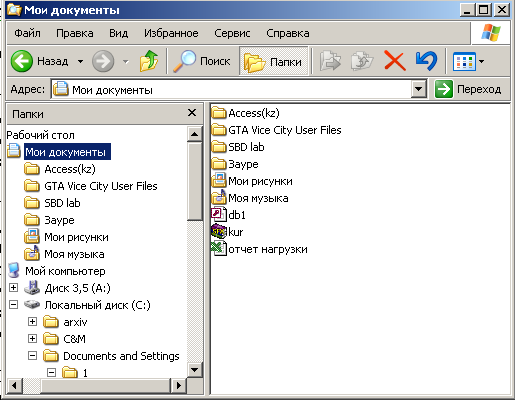515x400 pixels.
Task: Click the address field Мои документы
Action: tap(232, 89)
